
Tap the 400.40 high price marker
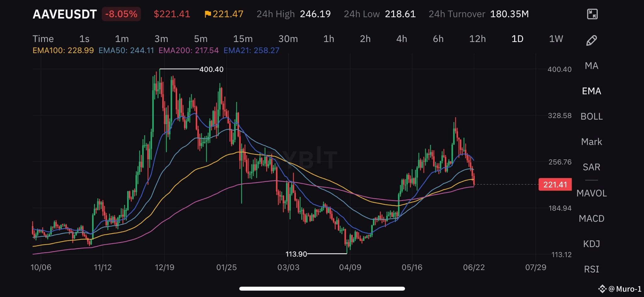(x=211, y=69)
